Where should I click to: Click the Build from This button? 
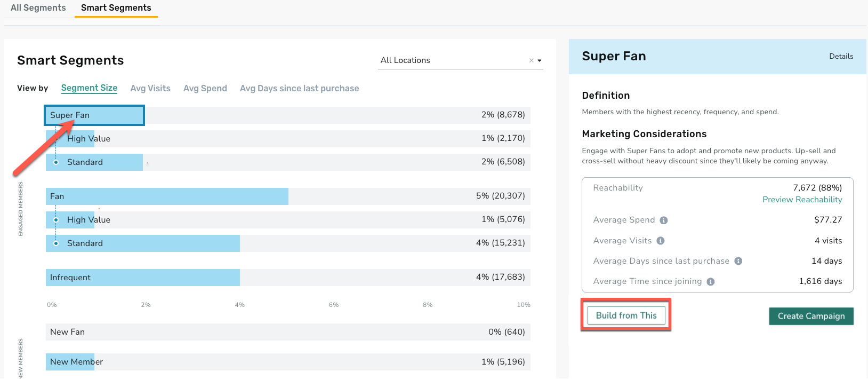pos(626,315)
